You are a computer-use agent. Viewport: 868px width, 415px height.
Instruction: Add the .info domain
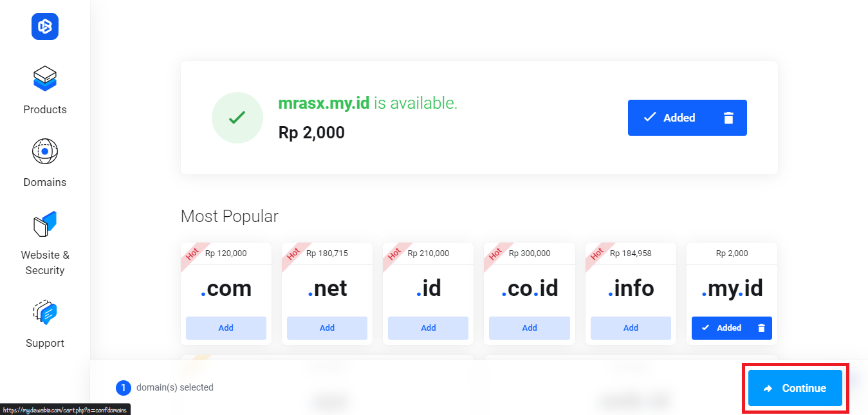click(631, 328)
